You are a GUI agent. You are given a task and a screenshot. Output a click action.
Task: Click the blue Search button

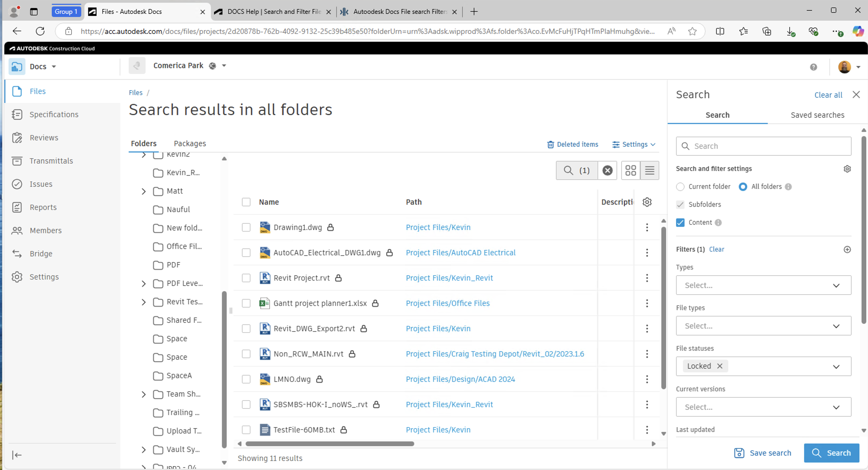coord(831,453)
